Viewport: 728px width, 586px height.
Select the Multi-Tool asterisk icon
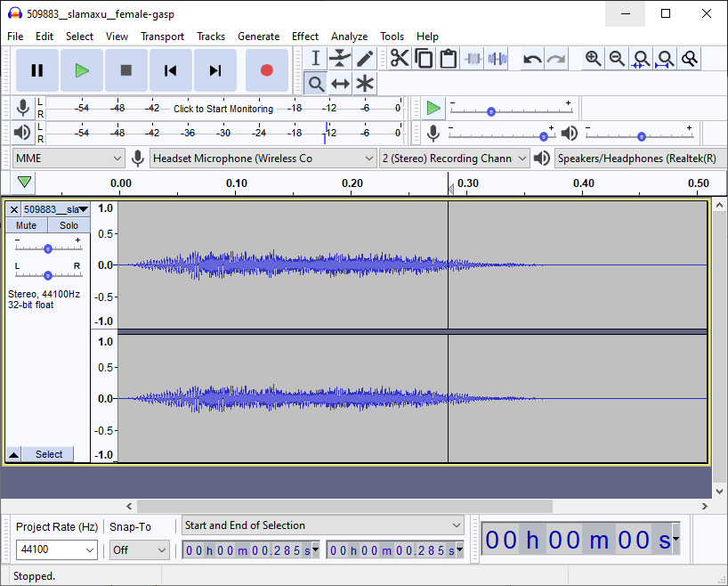coord(365,84)
